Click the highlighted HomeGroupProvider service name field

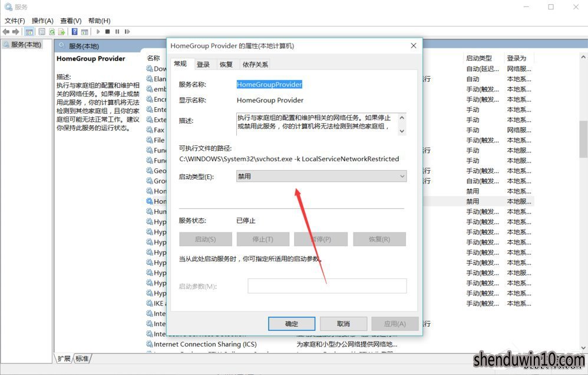[x=269, y=85]
